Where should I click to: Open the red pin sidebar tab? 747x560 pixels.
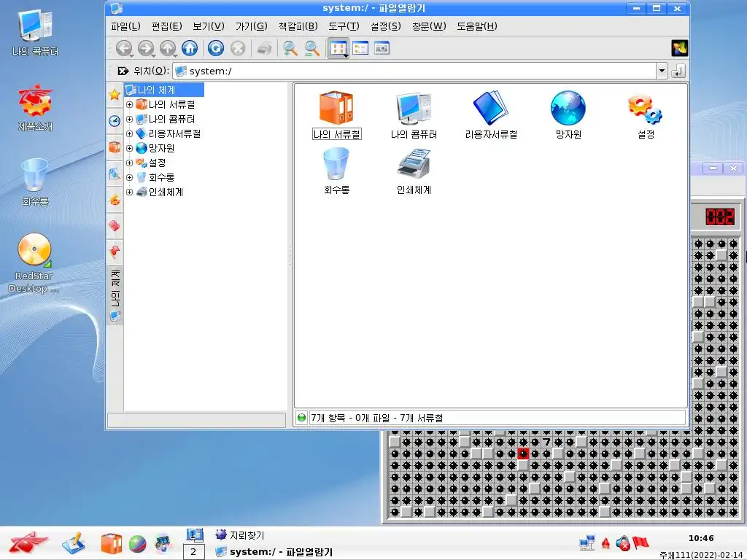pos(115,252)
